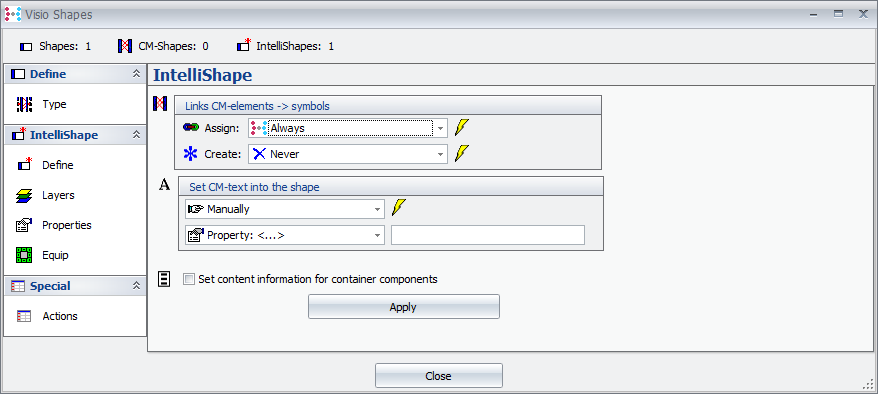This screenshot has width=878, height=394.
Task: Open the Properties icon in the sidebar
Action: click(24, 226)
